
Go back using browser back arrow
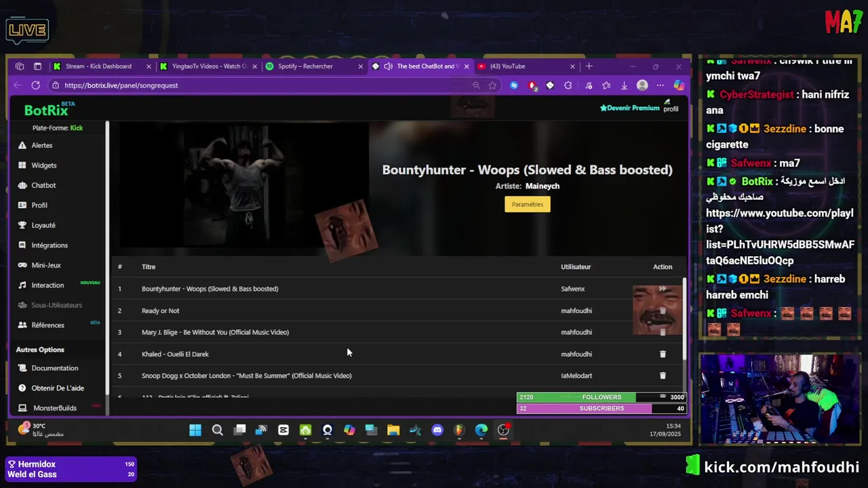pyautogui.click(x=17, y=85)
